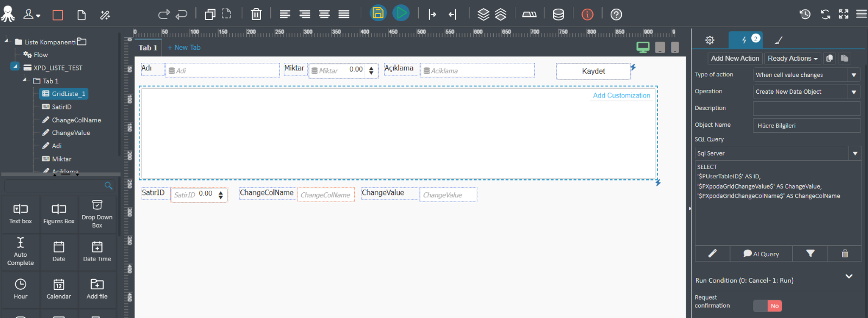Click AI Query button
Viewport: 868px width, 318px height.
(761, 254)
